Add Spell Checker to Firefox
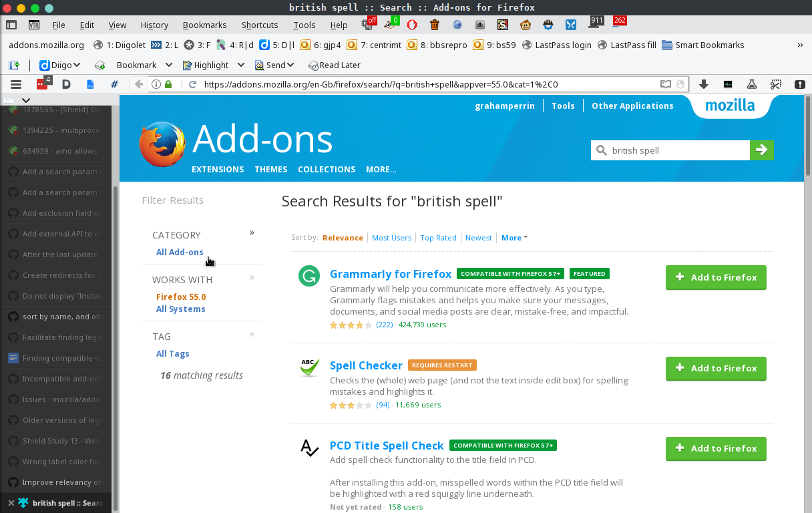Screen dimensions: 812x513 716,368
